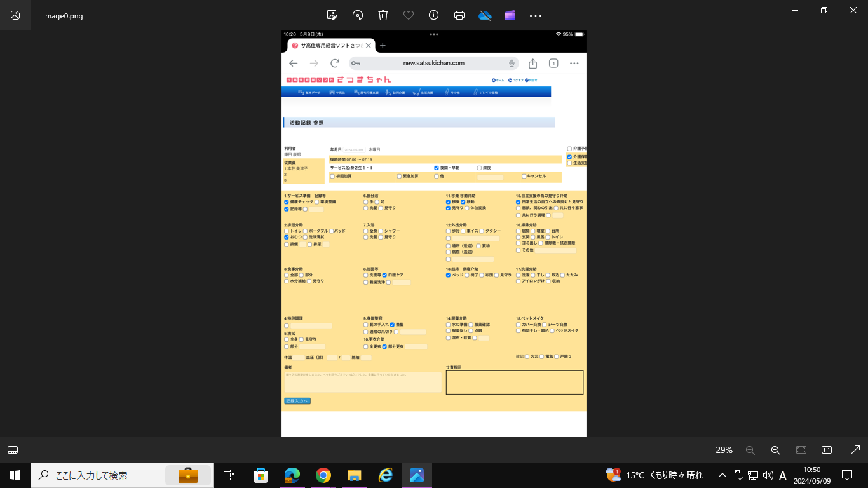Open the See more three-dots menu
Viewport: 868px width, 488px height.
(x=536, y=15)
